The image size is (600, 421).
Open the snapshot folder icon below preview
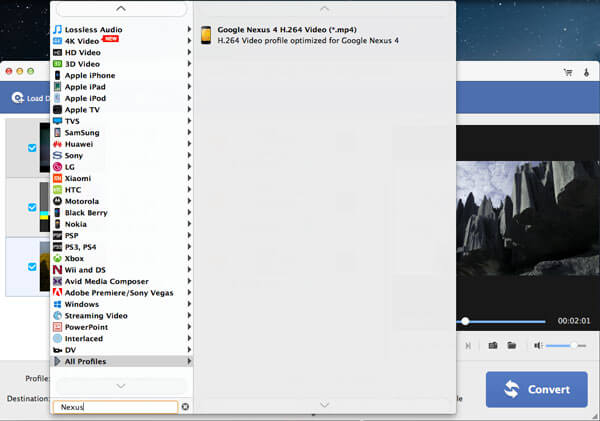[x=512, y=346]
